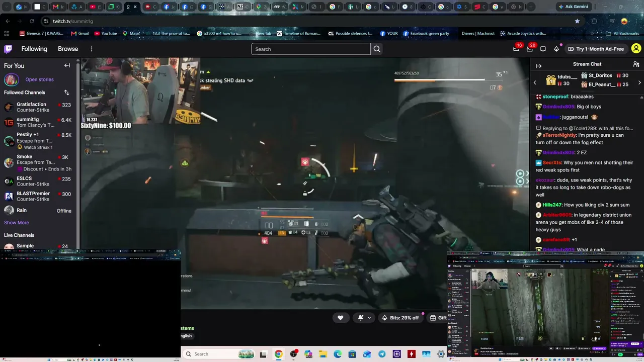Bookmark this page with the star icon

pos(577,21)
